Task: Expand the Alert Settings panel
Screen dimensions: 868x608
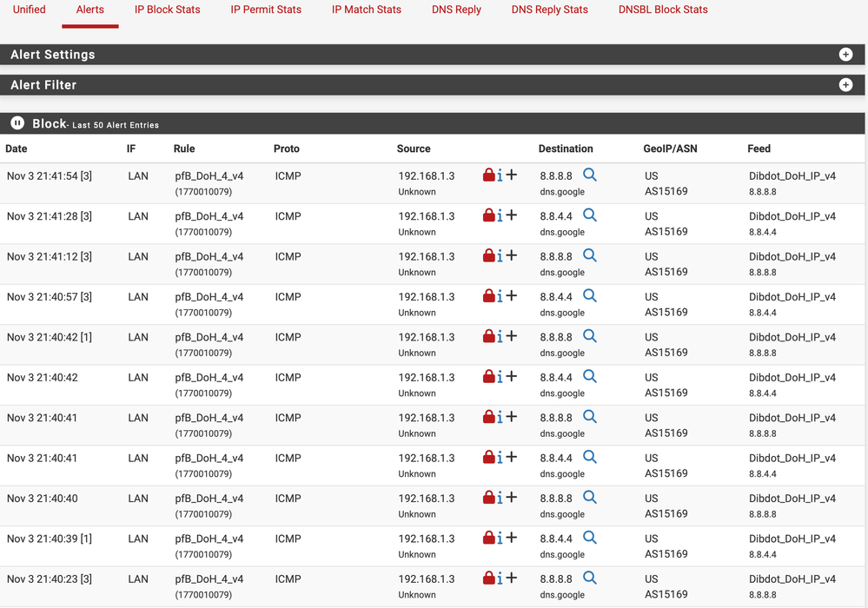Action: pos(845,55)
